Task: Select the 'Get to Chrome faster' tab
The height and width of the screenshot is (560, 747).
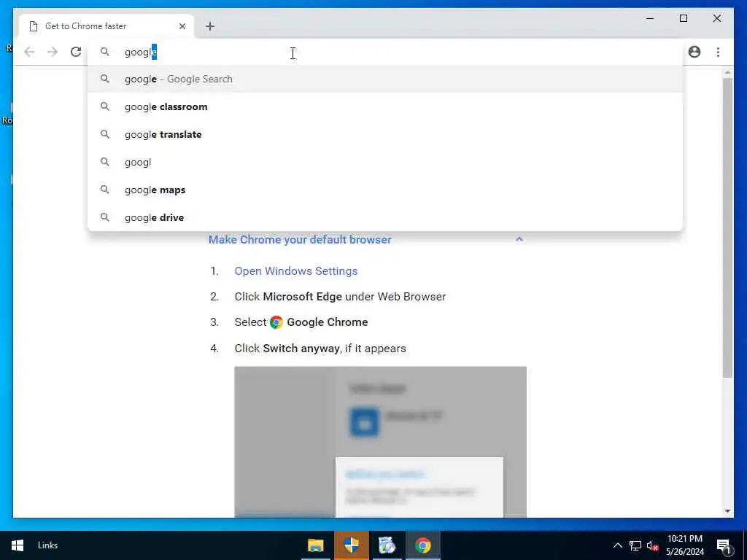Action: [106, 26]
